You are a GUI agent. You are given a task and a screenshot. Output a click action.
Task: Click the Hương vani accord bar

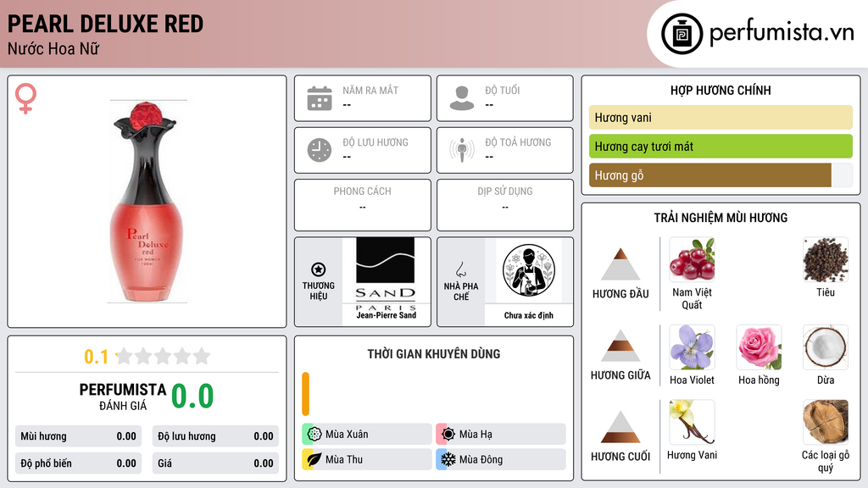721,117
